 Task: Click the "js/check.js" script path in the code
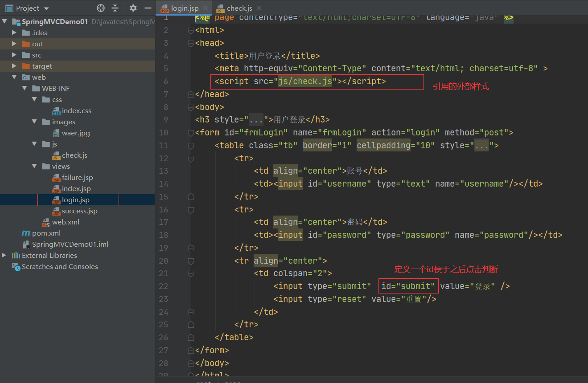click(305, 81)
